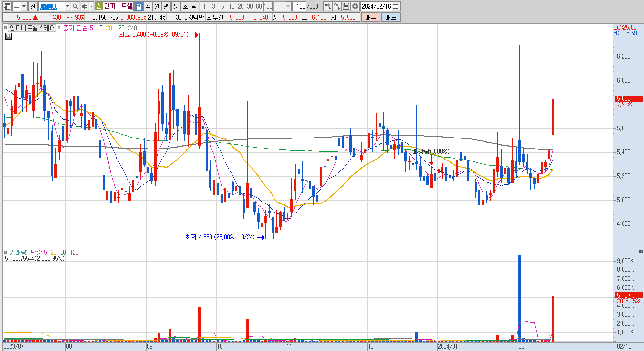Click the LC:25.00 label in the corner
The width and height of the screenshot is (644, 351).
point(625,27)
